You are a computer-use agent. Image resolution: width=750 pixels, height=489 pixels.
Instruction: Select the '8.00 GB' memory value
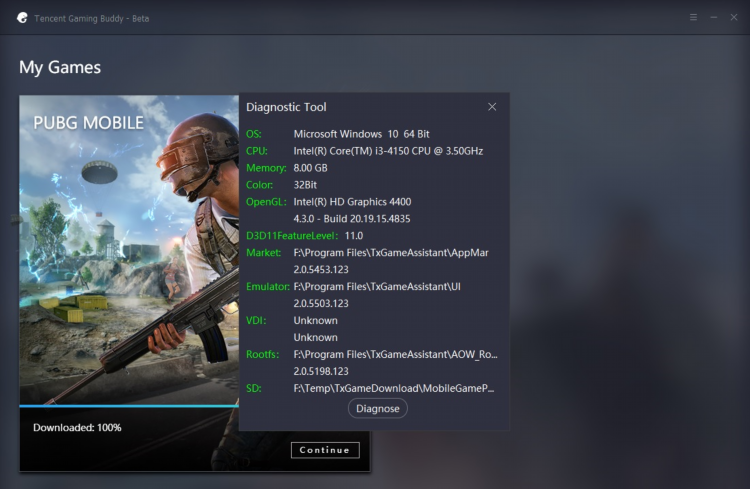pyautogui.click(x=310, y=168)
